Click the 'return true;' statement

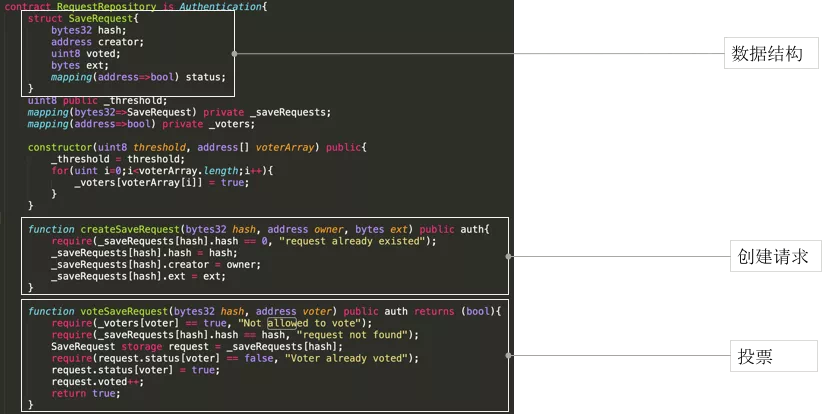86,394
